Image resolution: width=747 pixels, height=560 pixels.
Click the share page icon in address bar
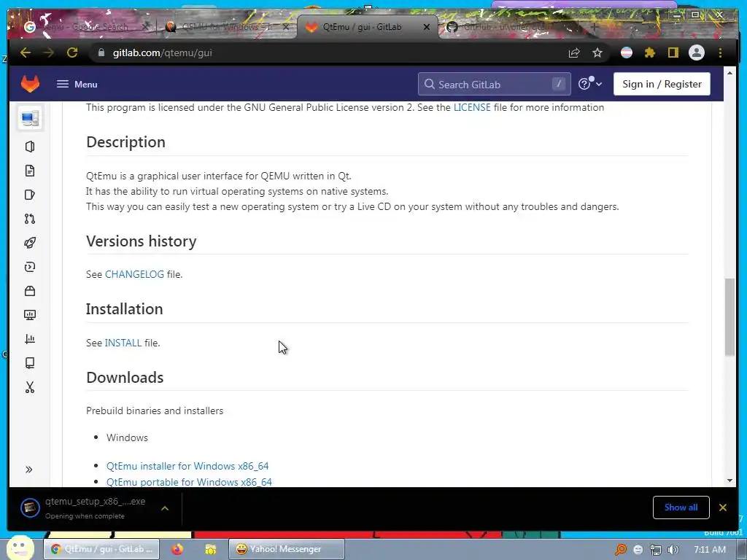click(x=574, y=52)
